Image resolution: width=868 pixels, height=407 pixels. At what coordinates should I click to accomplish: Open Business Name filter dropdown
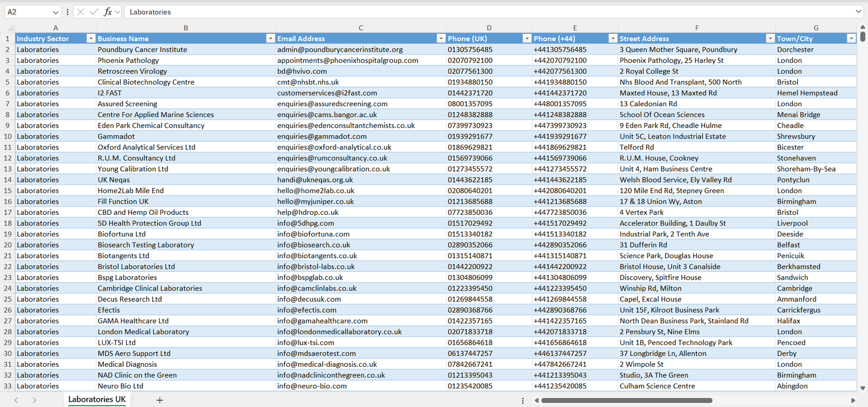click(x=270, y=38)
